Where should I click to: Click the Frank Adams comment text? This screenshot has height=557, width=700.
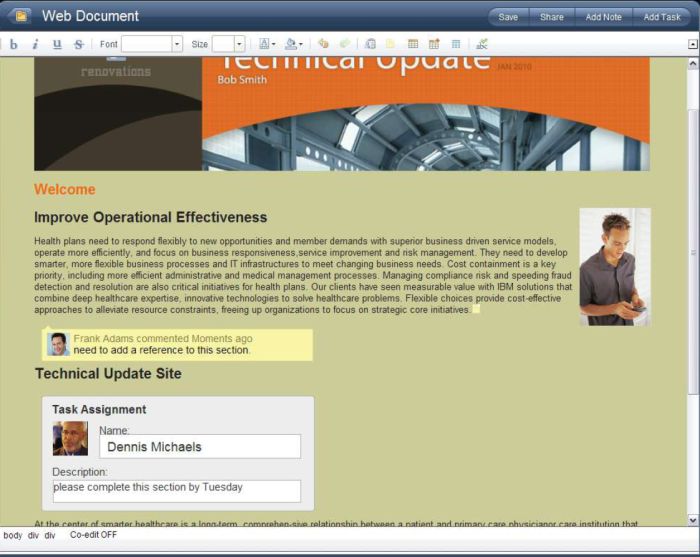point(162,350)
